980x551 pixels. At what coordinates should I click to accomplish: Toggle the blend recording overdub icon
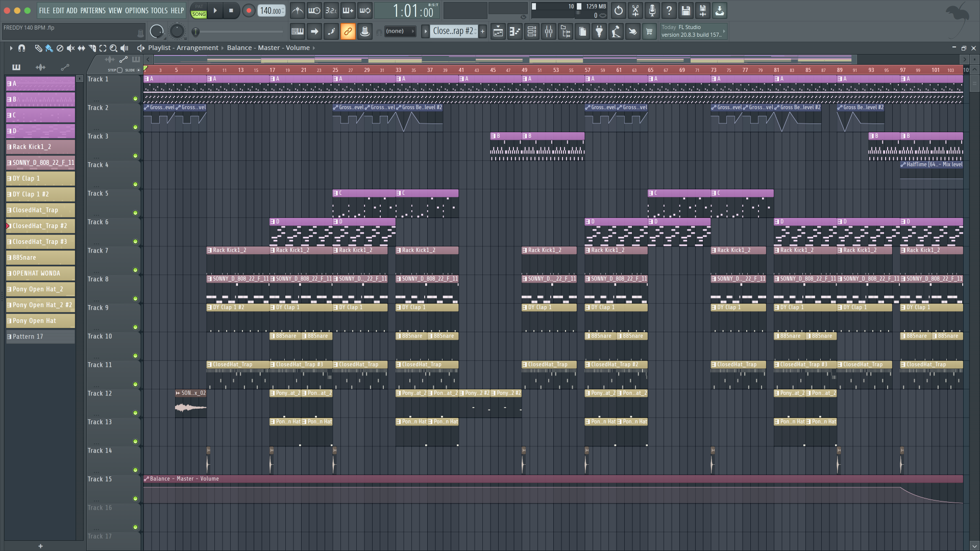[x=348, y=10]
